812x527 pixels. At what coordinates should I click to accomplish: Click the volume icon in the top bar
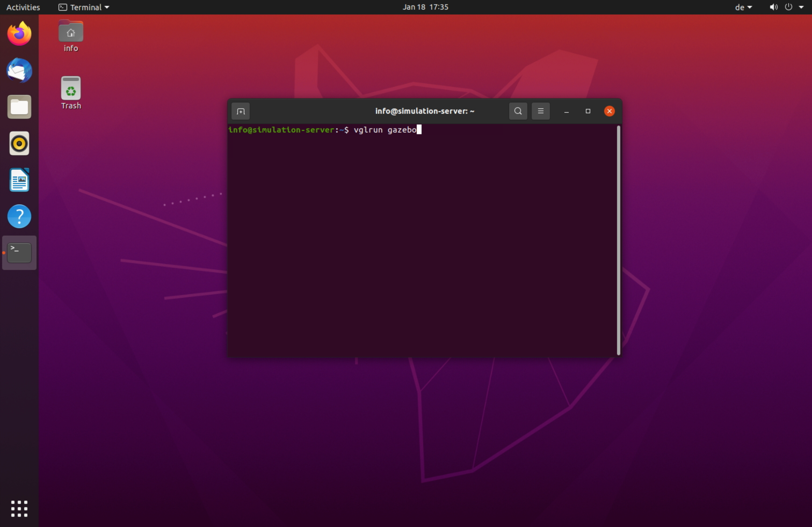pyautogui.click(x=773, y=7)
